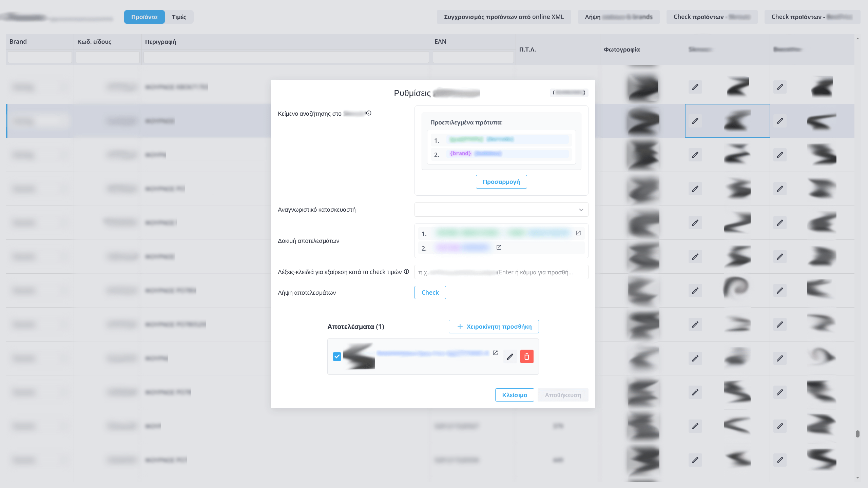Open external link of second test result

tap(499, 248)
